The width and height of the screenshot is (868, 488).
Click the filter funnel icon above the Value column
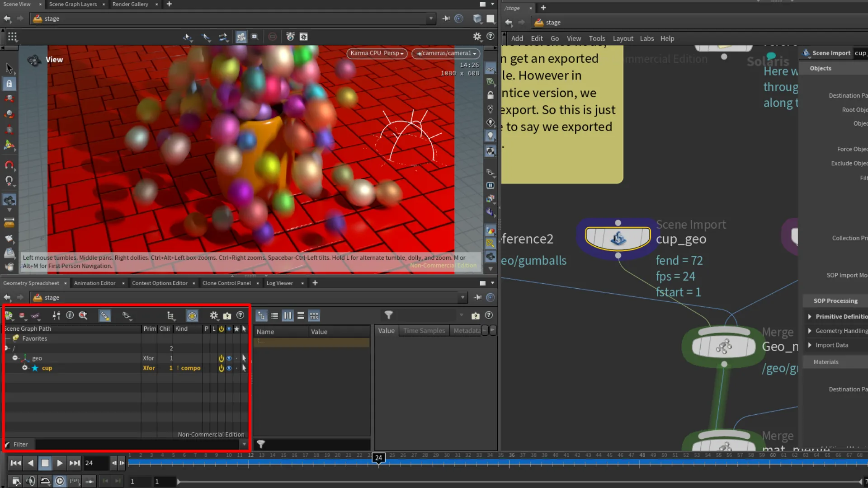coord(389,315)
